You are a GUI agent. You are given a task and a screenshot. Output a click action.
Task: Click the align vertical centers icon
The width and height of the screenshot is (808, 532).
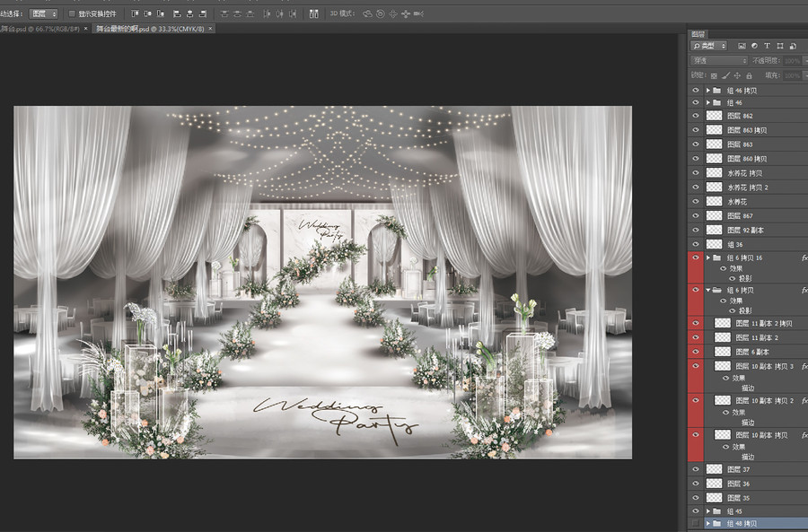(148, 13)
